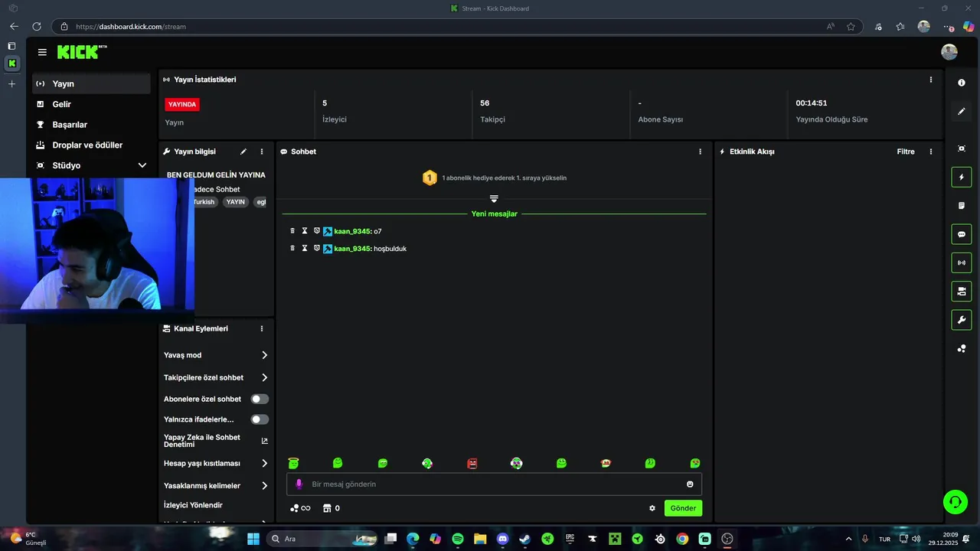Toggle Yalnızca ifadelerle switch

tap(260, 419)
